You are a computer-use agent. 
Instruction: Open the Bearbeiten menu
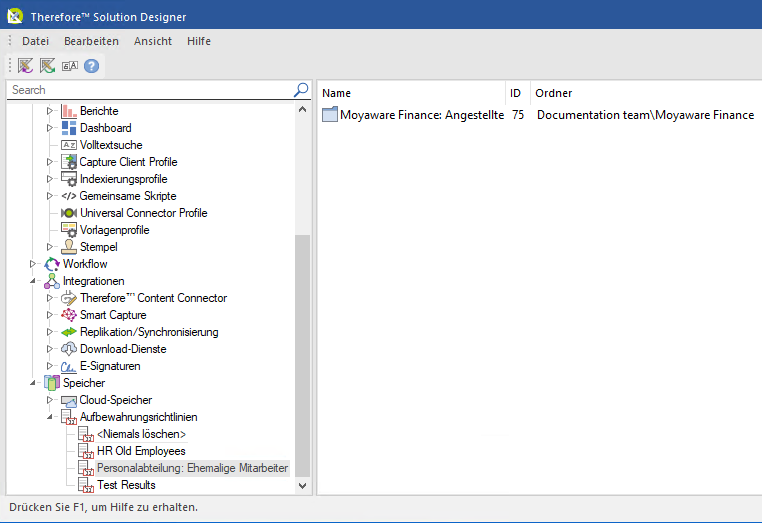(x=91, y=41)
